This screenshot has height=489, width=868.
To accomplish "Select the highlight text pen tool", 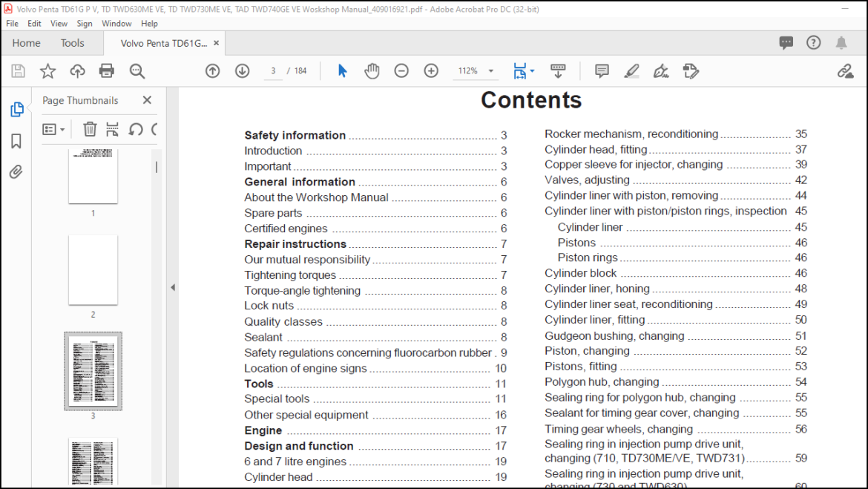I will (631, 71).
